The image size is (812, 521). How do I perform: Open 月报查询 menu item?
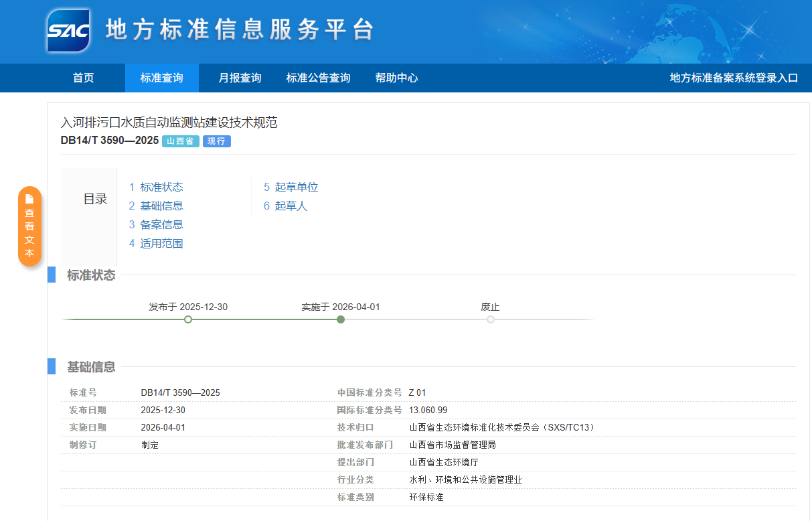point(240,78)
